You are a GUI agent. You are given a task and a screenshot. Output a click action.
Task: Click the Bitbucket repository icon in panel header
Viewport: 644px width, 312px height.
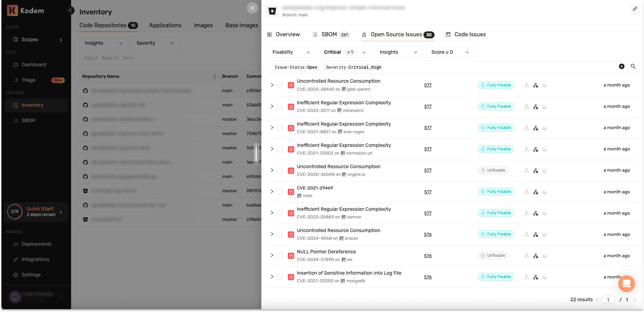[x=272, y=11]
